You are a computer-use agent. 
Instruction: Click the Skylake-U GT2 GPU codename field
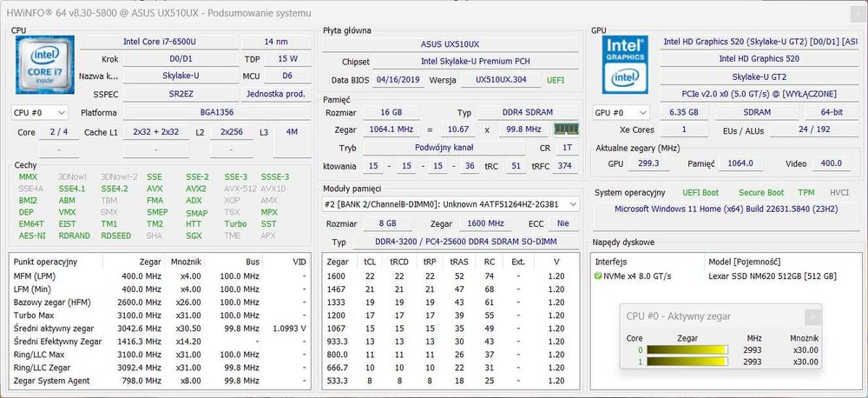(x=759, y=76)
